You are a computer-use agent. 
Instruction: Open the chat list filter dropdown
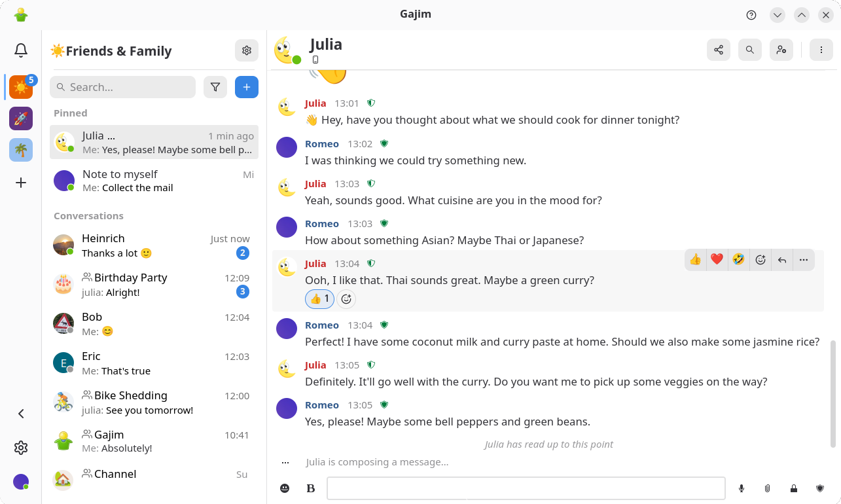tap(215, 87)
